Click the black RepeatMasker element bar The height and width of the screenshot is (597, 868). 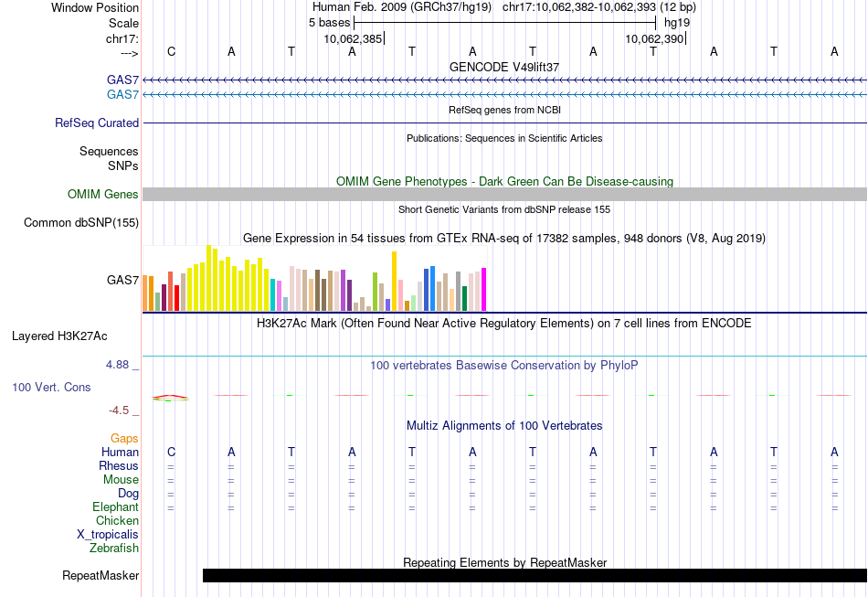click(535, 575)
